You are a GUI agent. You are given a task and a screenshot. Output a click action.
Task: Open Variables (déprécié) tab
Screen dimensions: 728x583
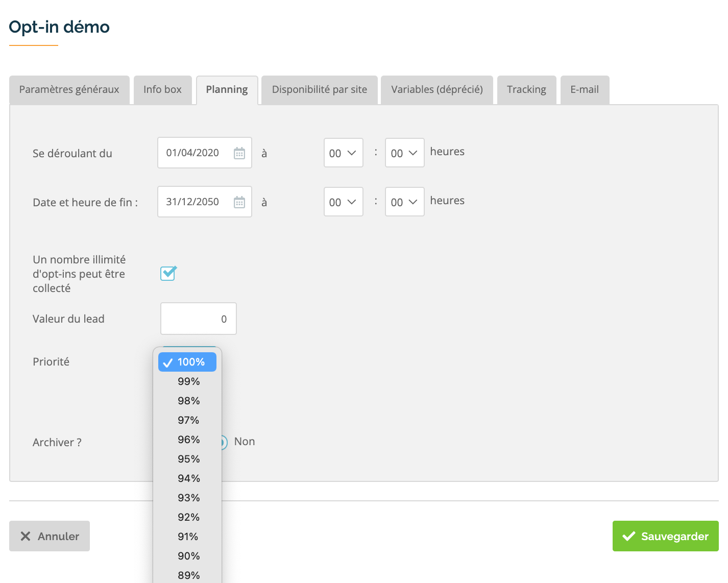click(437, 90)
